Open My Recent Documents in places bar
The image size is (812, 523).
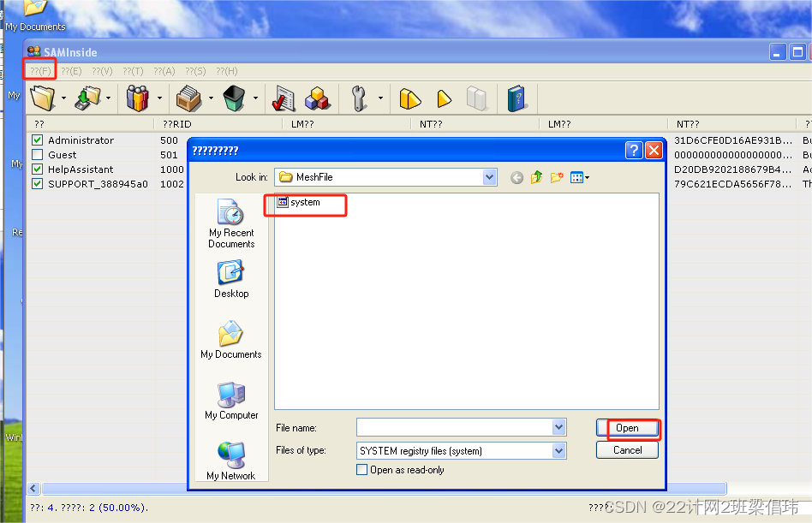(x=231, y=224)
